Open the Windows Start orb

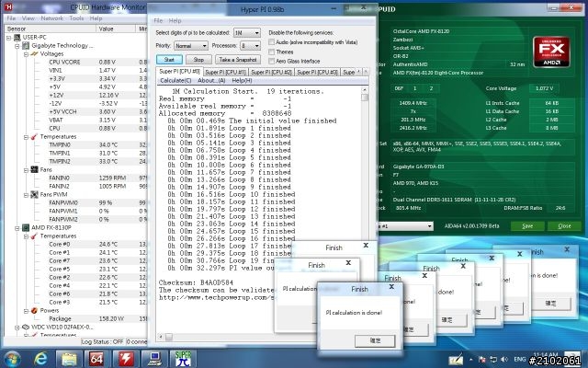coord(12,359)
